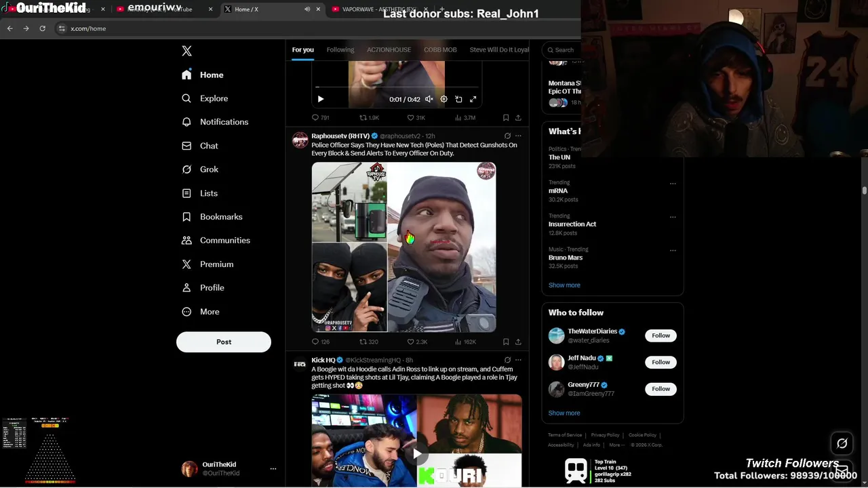
Task: Switch to Steve Will Do It Loyal tab
Action: [499, 49]
